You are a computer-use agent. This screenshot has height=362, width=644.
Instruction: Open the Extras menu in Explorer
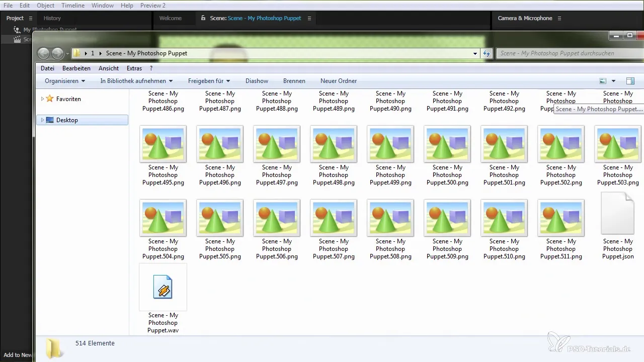point(134,68)
